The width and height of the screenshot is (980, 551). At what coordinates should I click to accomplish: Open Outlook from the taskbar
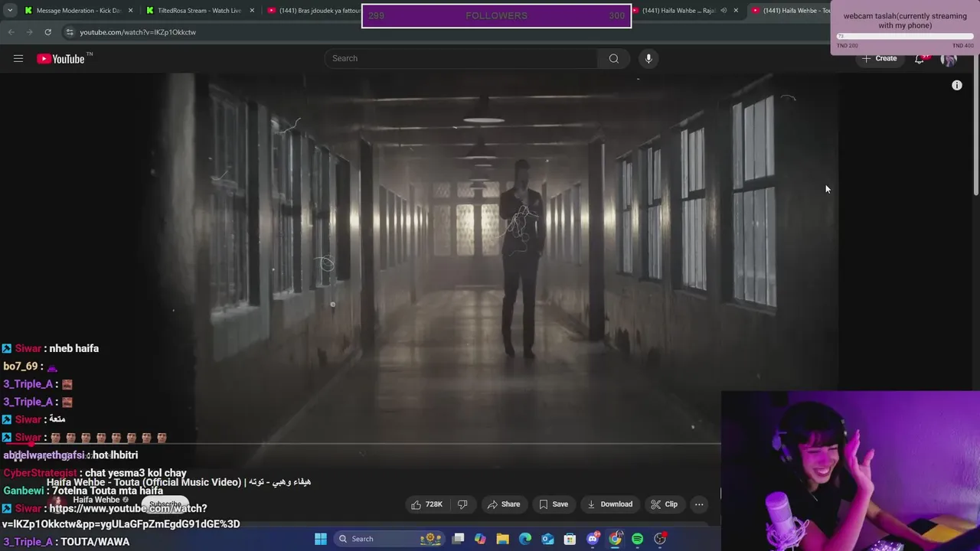pyautogui.click(x=547, y=539)
